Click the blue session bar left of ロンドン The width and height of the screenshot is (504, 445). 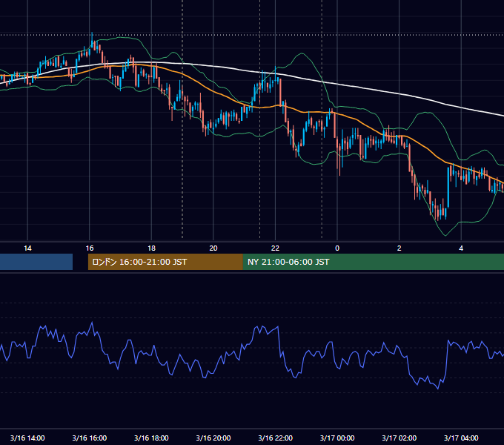tap(36, 262)
